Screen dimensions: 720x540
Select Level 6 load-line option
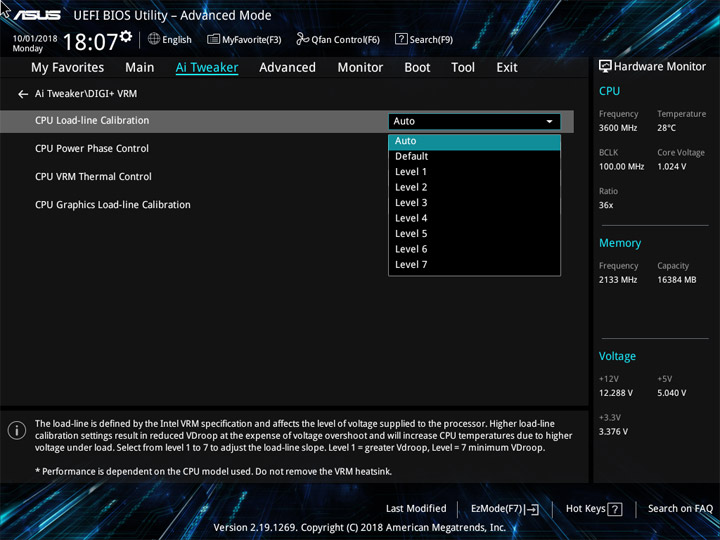(474, 249)
